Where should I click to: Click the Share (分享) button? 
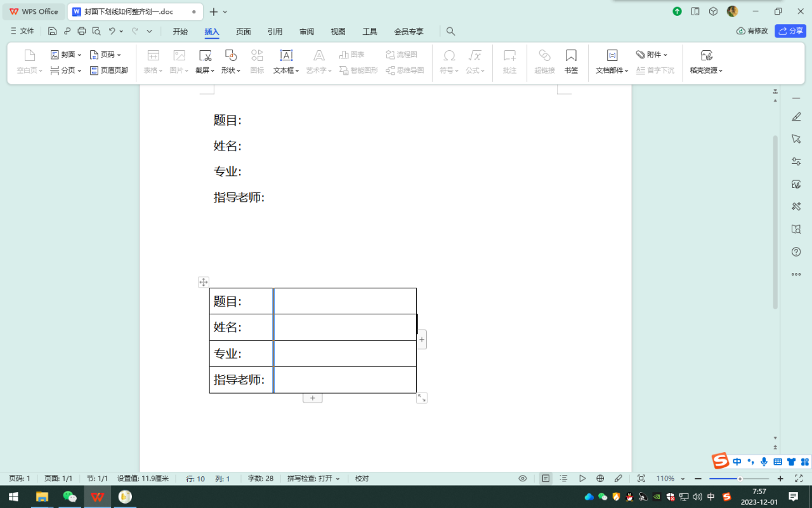tap(790, 30)
